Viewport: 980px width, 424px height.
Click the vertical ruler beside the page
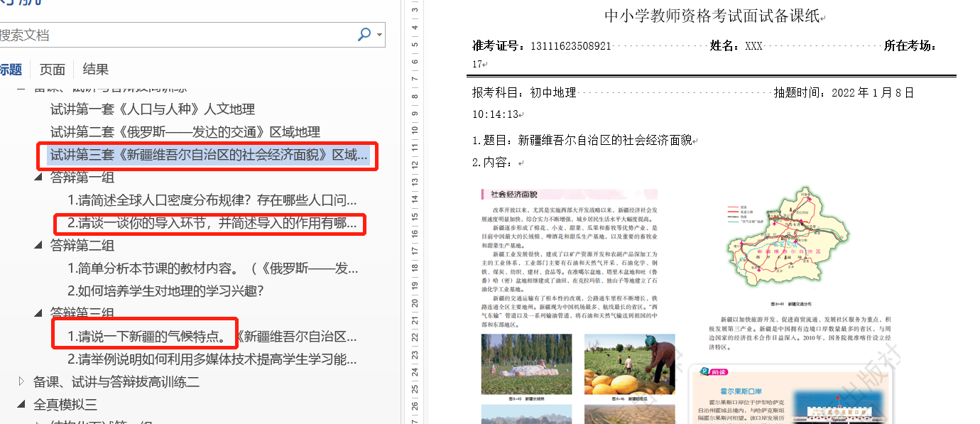[414, 213]
